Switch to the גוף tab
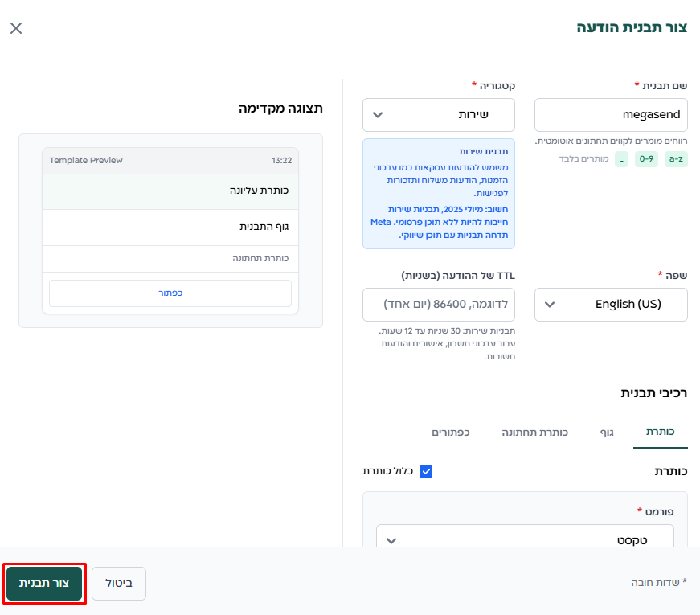 [607, 433]
